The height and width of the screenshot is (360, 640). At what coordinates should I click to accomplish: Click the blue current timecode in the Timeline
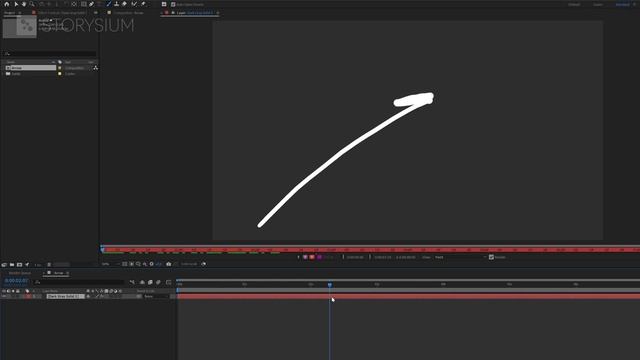point(16,281)
